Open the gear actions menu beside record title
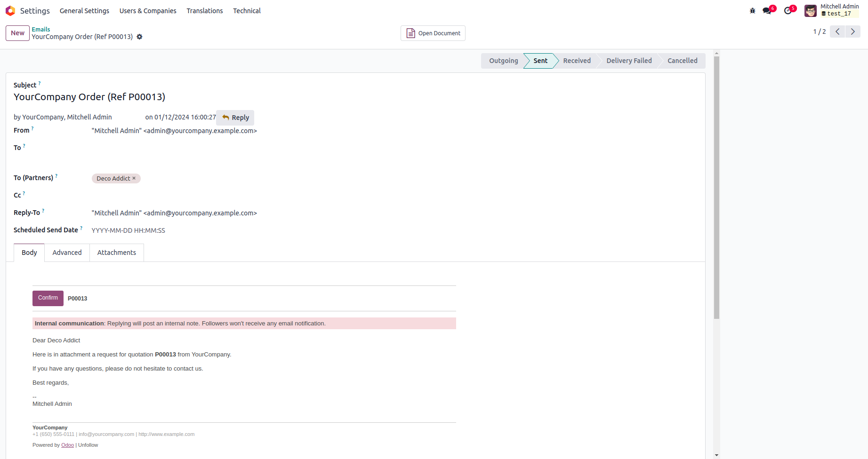Image resolution: width=868 pixels, height=459 pixels. [139, 37]
